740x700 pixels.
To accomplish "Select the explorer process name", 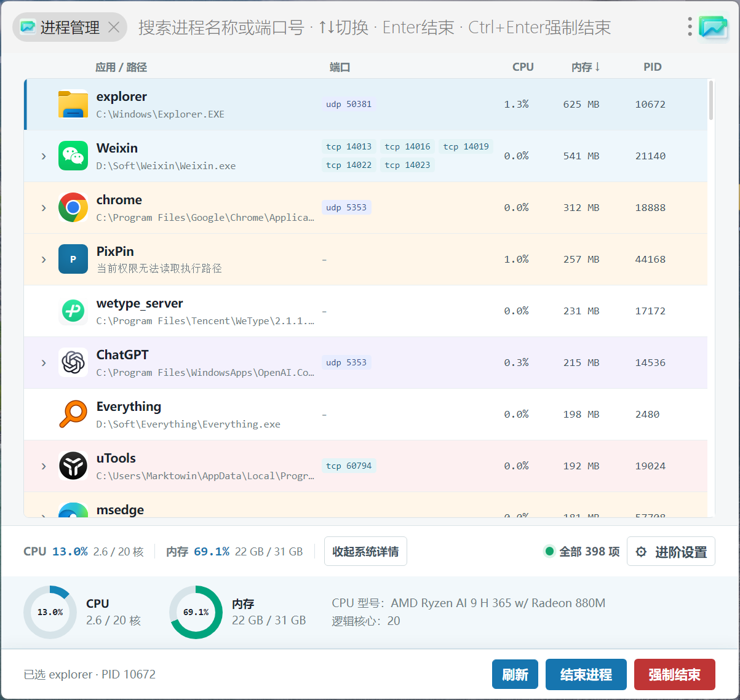I will click(122, 97).
